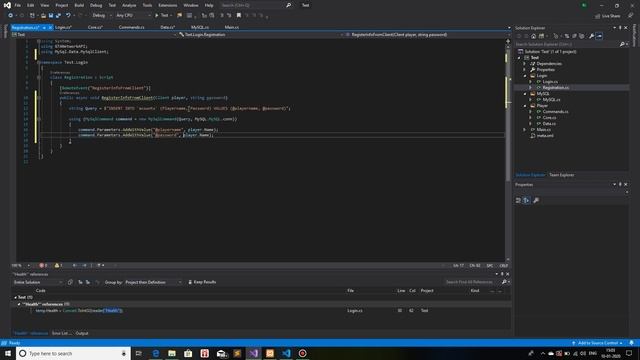640x360 pixels.
Task: Open the Project menu
Action: point(62,5)
